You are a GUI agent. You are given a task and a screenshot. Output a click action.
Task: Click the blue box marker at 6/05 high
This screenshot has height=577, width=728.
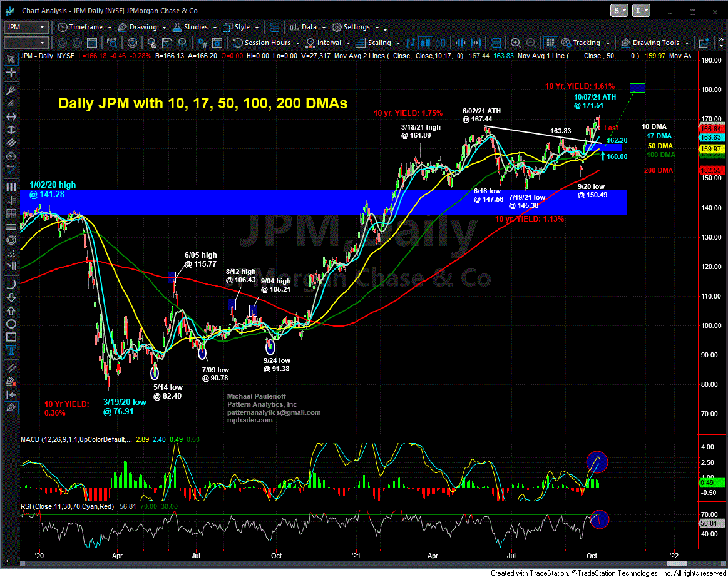[172, 277]
